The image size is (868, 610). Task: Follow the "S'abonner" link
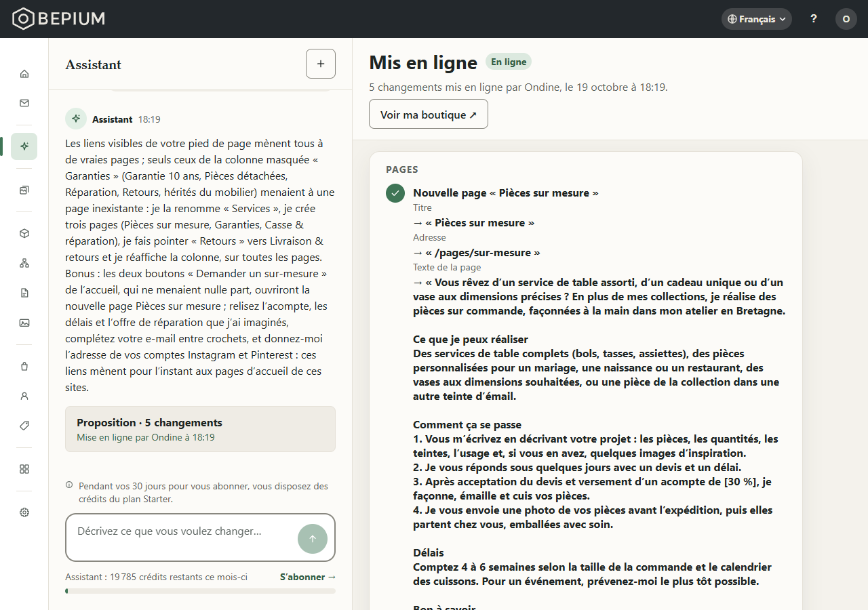pyautogui.click(x=308, y=577)
